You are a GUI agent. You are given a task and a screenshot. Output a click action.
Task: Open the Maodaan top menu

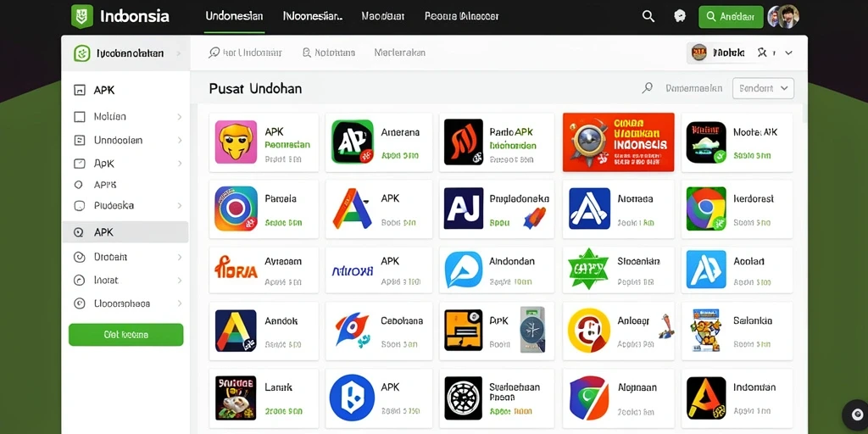[x=384, y=16]
